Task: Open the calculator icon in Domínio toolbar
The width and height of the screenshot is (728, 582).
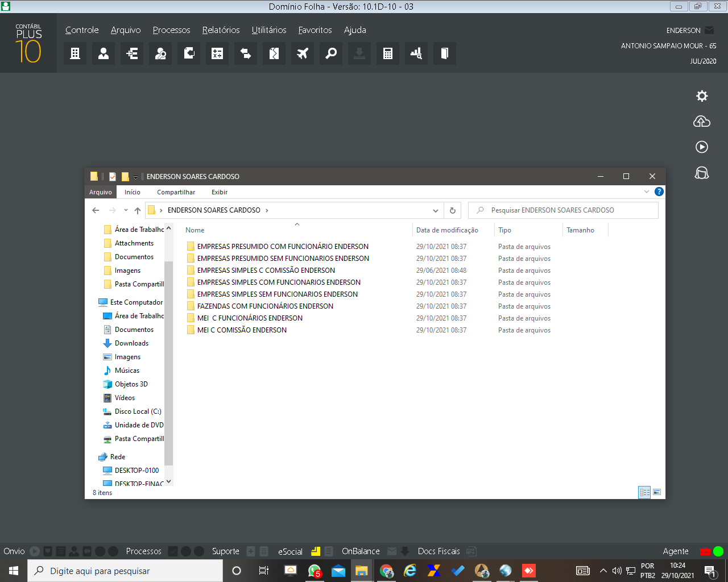Action: point(388,53)
